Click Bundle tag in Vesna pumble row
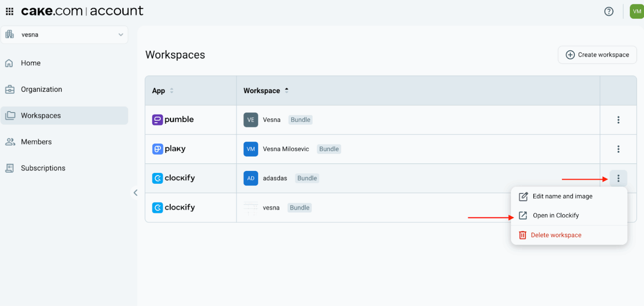Image resolution: width=644 pixels, height=306 pixels. point(301,120)
